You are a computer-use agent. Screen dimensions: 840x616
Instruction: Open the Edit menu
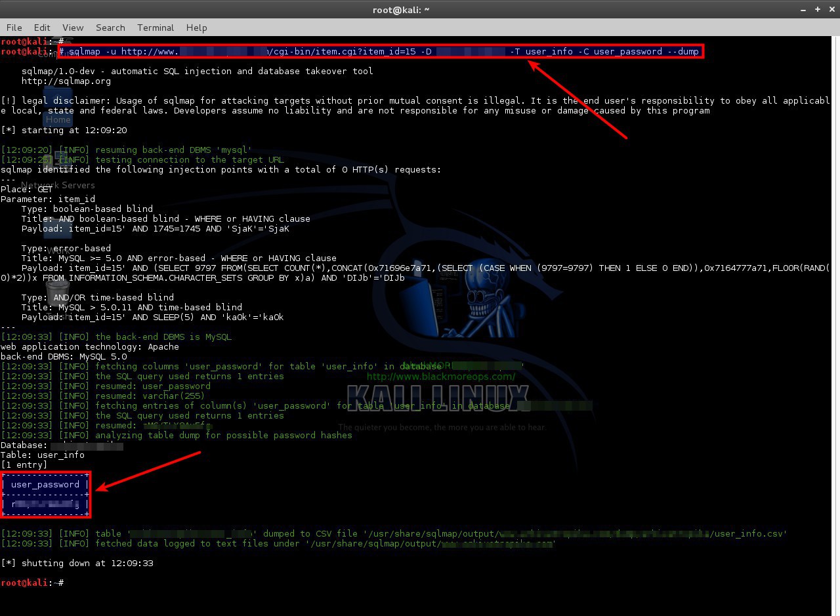point(42,28)
